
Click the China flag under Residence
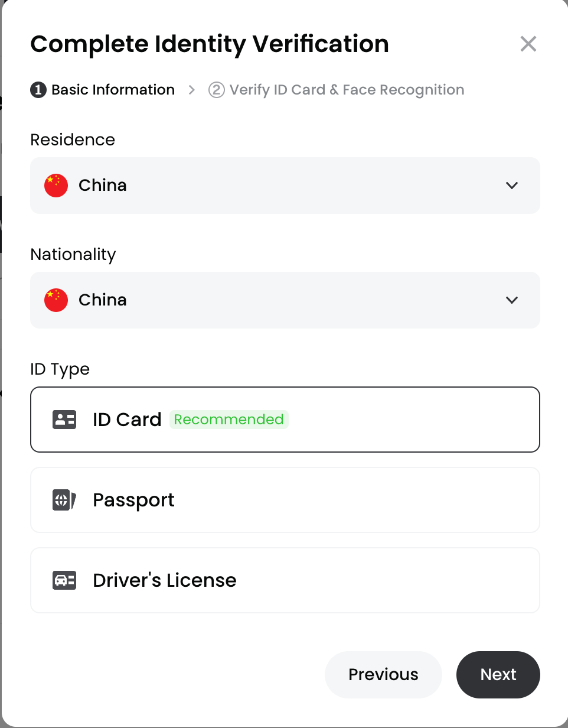pos(56,186)
